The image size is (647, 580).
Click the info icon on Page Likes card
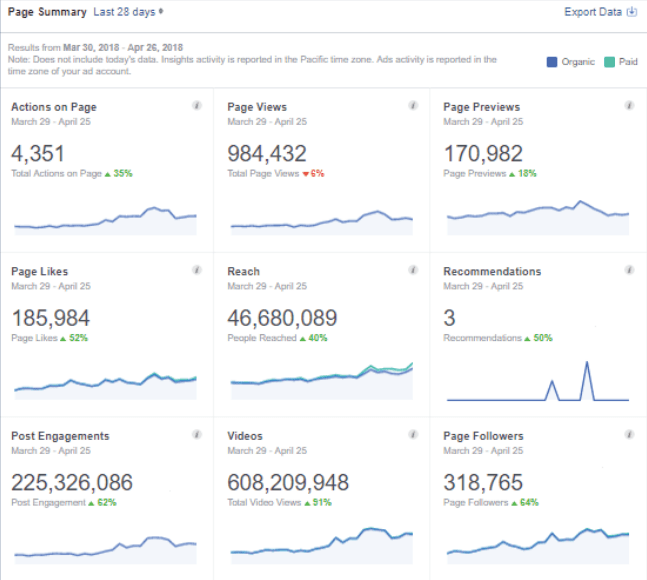point(197,270)
